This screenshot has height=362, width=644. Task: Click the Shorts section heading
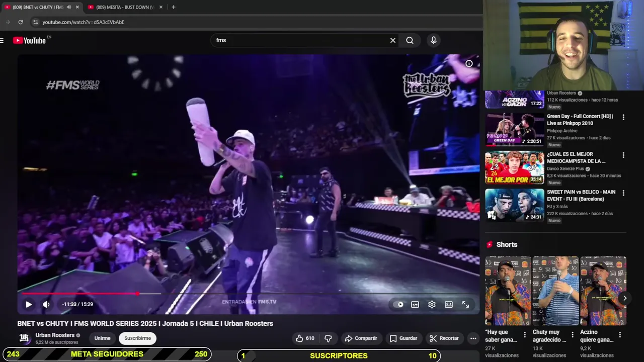tap(507, 244)
